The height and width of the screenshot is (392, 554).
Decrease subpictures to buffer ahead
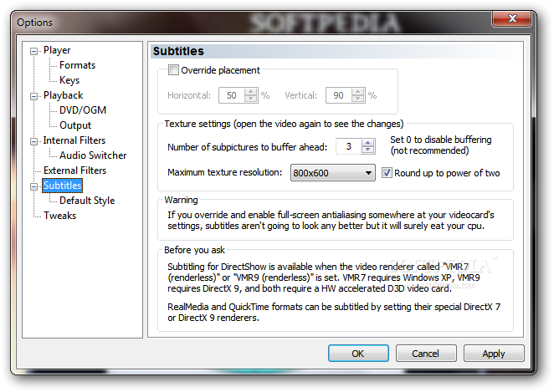click(x=368, y=150)
